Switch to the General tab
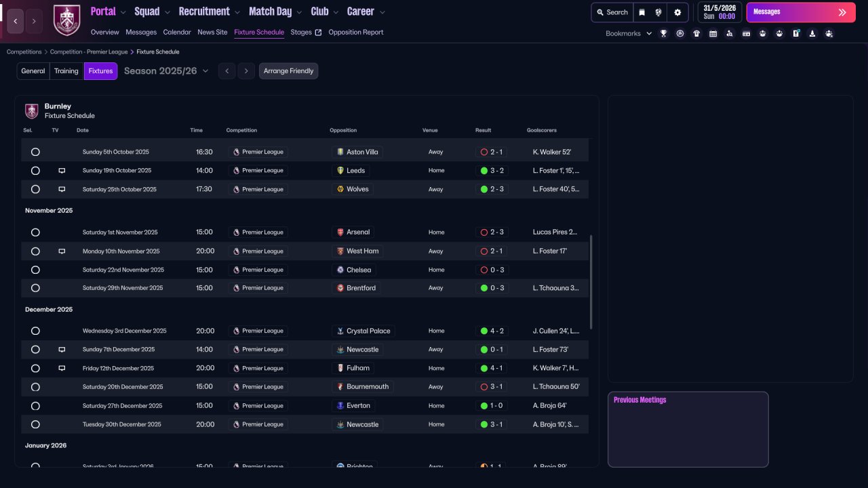868x488 pixels. 33,71
